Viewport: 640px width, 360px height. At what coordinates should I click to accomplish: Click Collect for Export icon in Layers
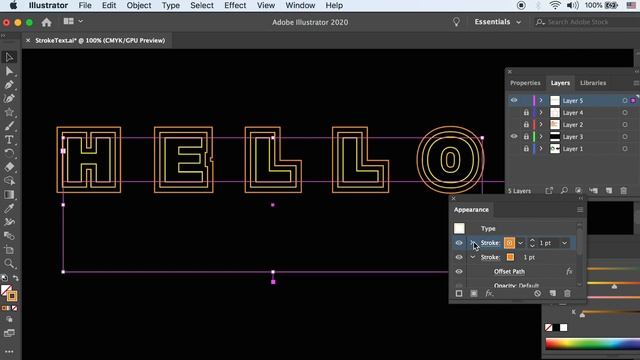point(549,191)
